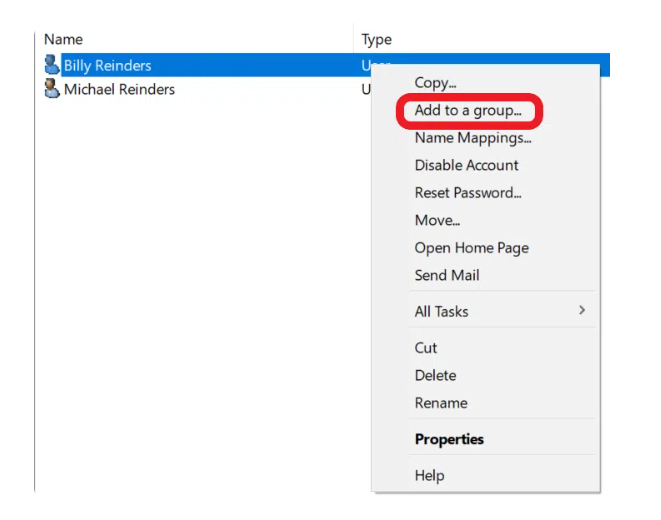Click the user icon beside Michael Reinders
Viewport: 661px width, 520px height.
(52, 90)
